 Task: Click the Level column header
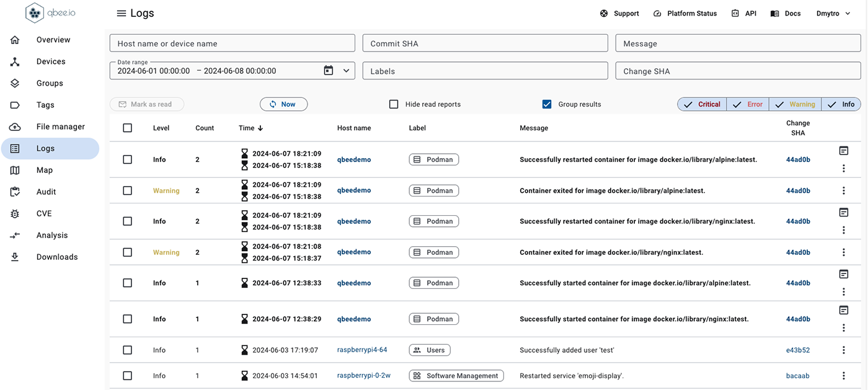pos(161,128)
